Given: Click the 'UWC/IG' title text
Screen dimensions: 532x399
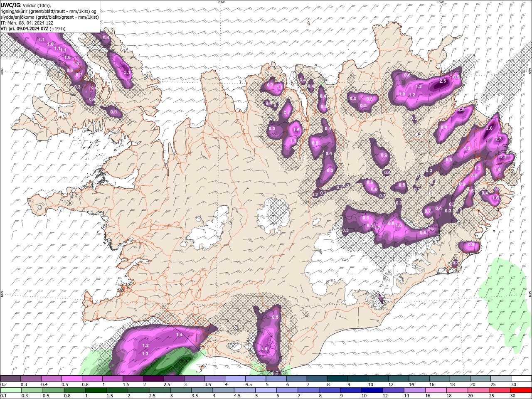Looking at the screenshot, I should [x=11, y=5].
